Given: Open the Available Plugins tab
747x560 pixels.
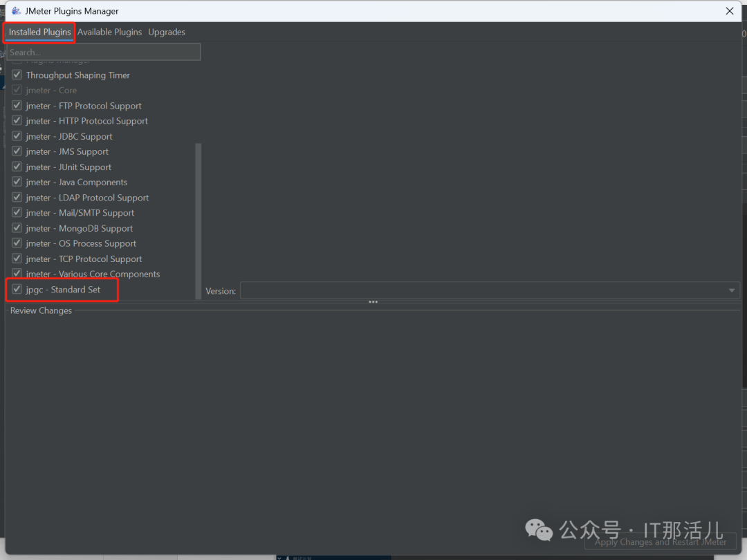Looking at the screenshot, I should point(109,32).
